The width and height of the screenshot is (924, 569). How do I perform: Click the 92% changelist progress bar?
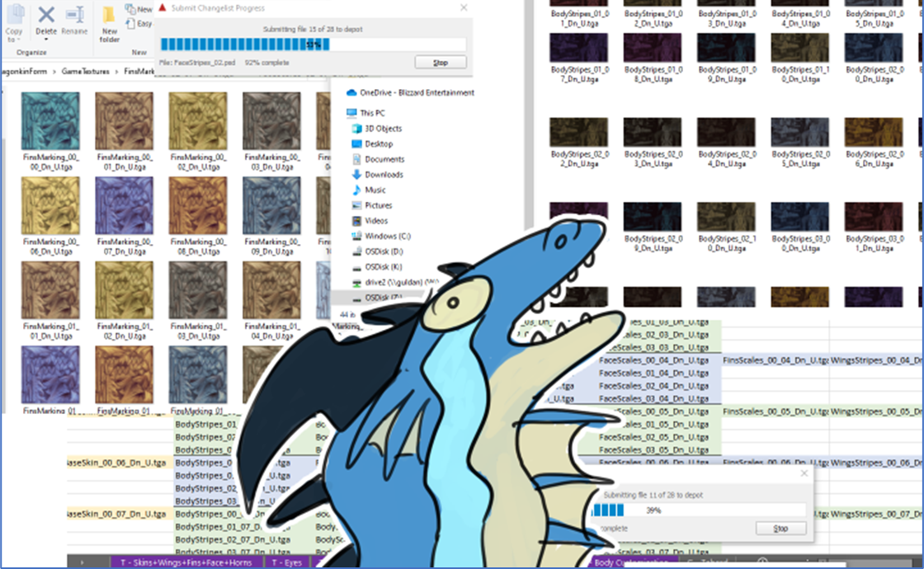(313, 45)
